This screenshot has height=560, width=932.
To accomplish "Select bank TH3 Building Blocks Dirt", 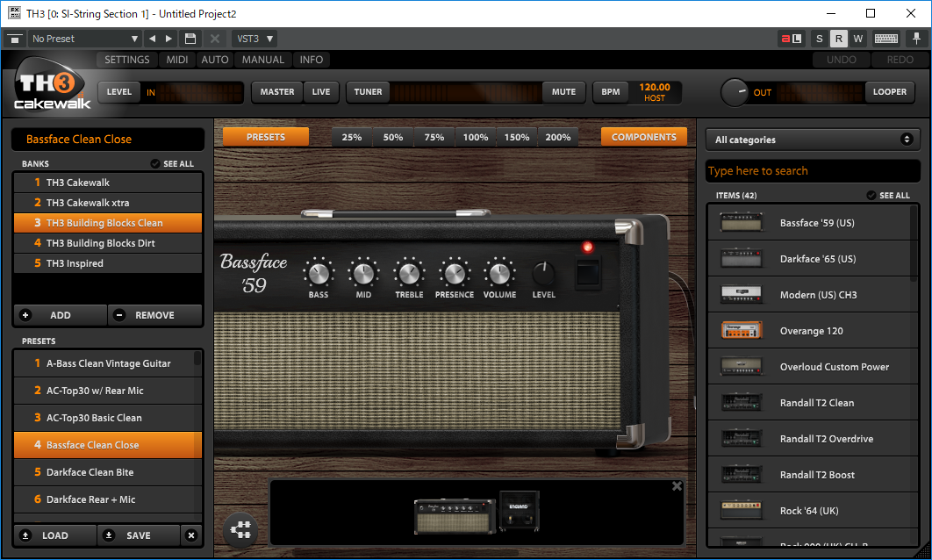I will [x=108, y=243].
